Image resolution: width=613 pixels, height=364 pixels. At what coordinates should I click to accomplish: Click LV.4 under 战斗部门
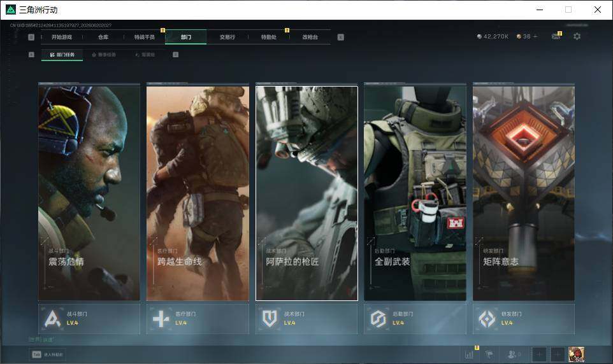coord(73,323)
